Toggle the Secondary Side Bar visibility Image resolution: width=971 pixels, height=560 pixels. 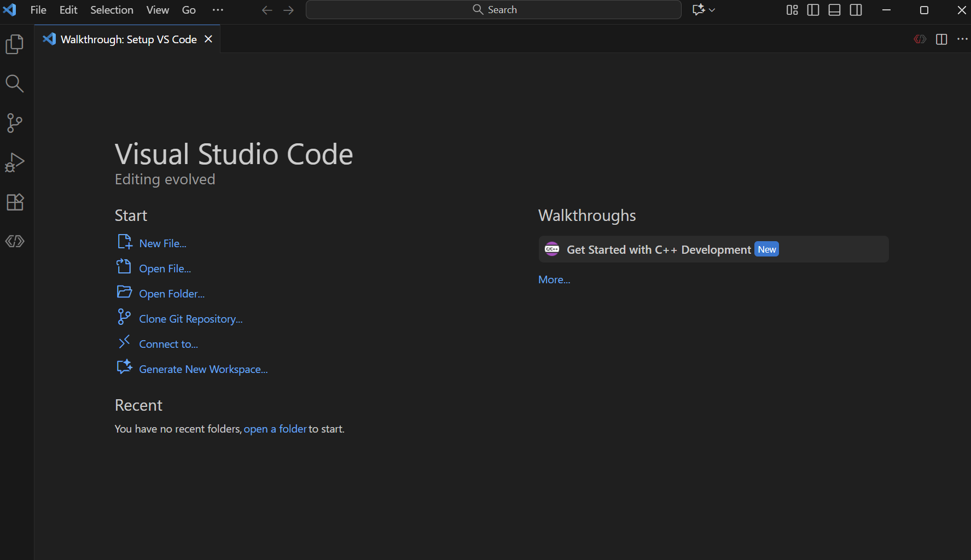(856, 10)
